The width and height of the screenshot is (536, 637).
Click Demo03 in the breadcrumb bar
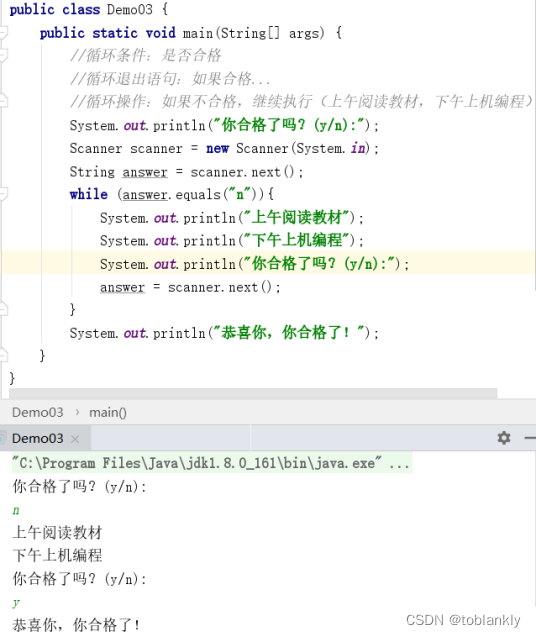pos(38,412)
